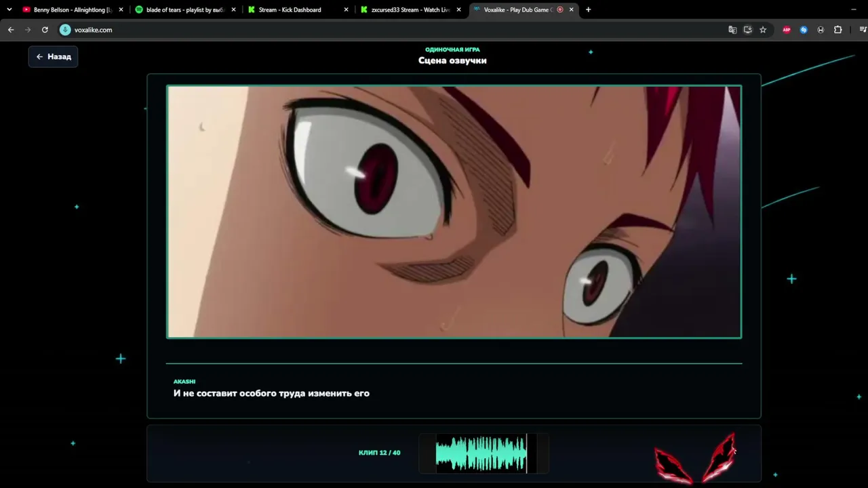Image resolution: width=868 pixels, height=488 pixels.
Task: Click the site info icon beside voxalike.com
Action: [x=65, y=30]
